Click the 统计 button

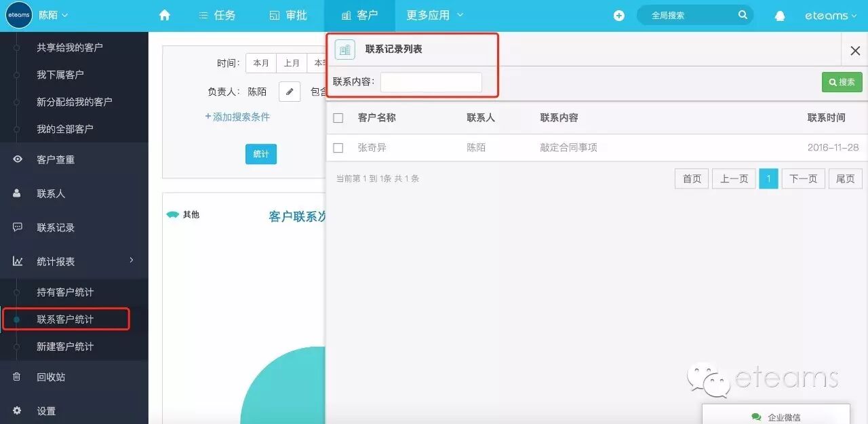261,154
